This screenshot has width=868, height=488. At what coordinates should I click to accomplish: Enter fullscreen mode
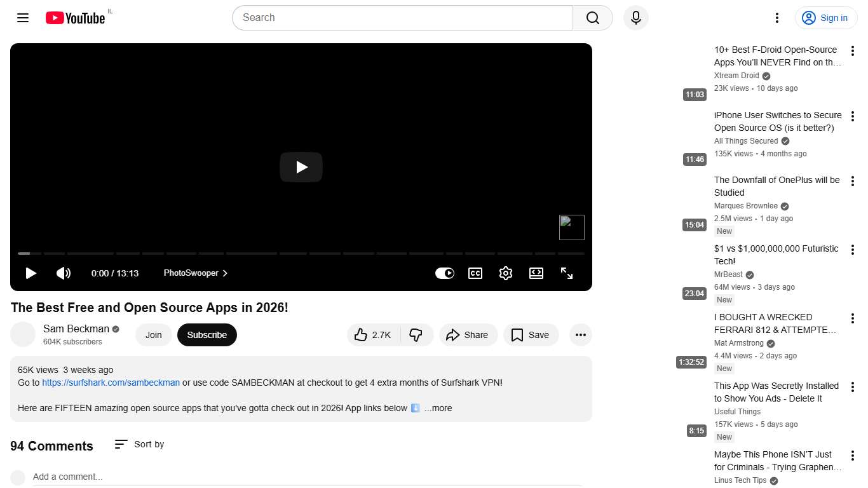(x=566, y=273)
